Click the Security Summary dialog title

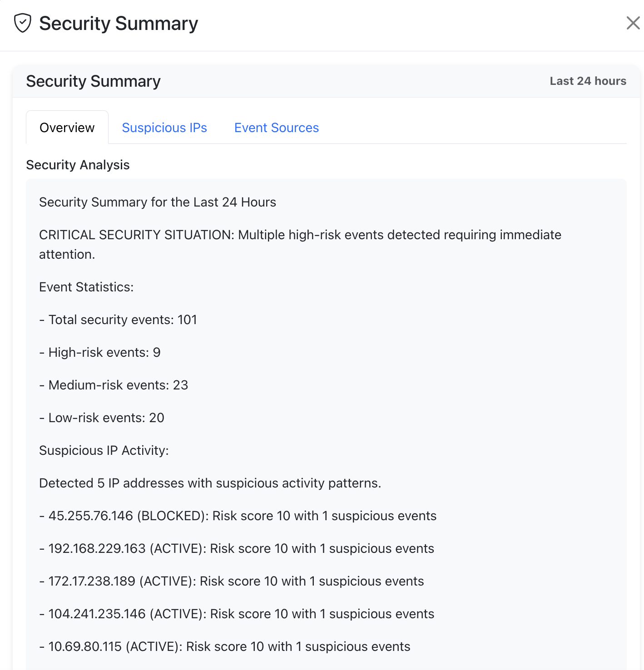[x=119, y=24]
